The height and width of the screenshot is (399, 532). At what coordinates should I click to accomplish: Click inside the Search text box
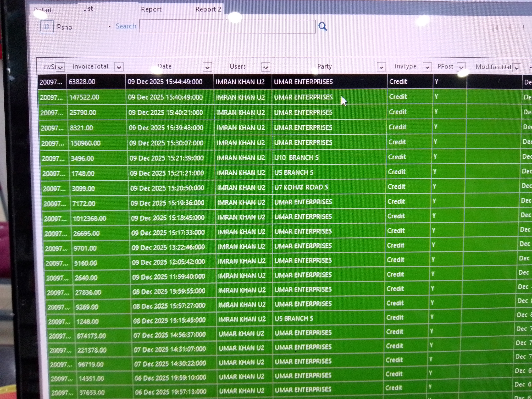coord(227,27)
